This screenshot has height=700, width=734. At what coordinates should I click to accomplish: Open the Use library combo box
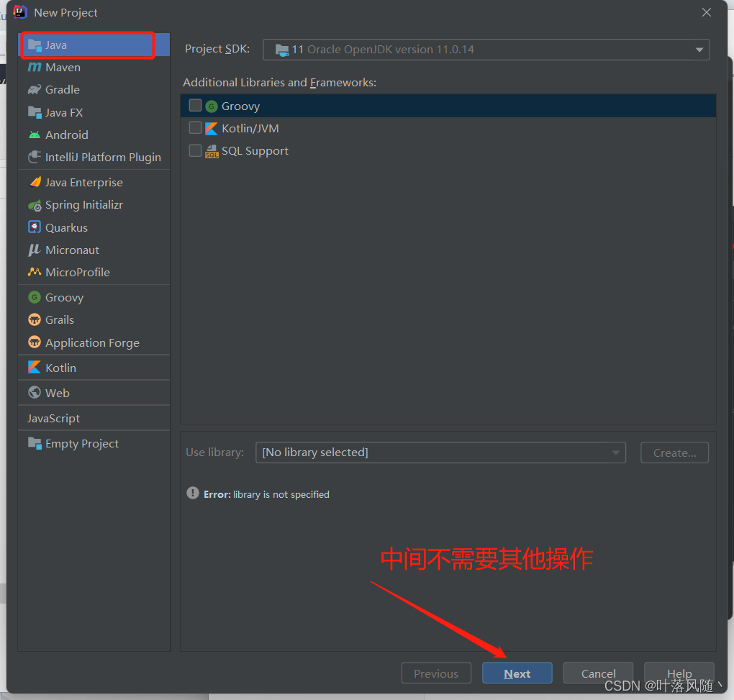[440, 453]
